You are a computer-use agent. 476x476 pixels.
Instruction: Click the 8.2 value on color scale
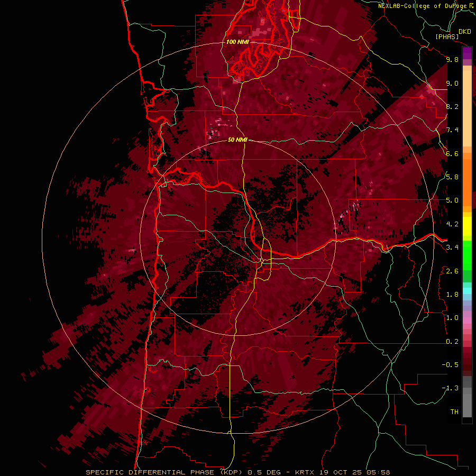pos(452,106)
